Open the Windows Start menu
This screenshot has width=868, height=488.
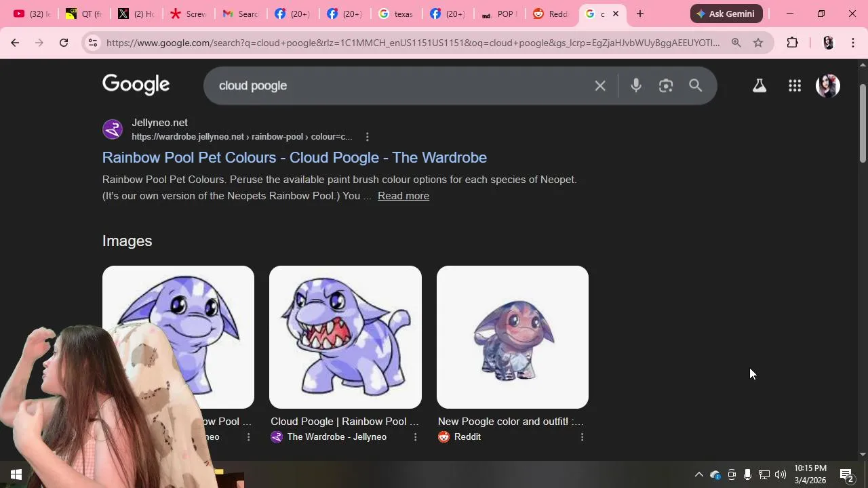coord(16,474)
